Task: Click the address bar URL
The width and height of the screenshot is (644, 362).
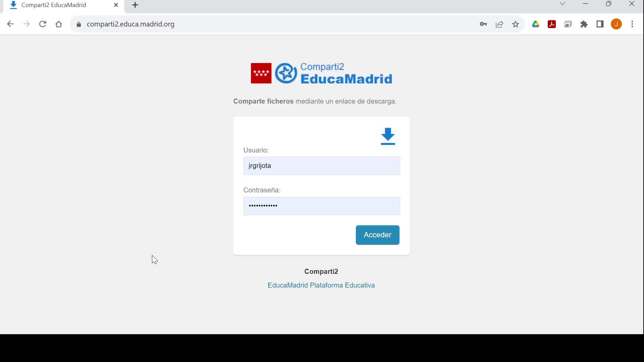Action: 130,24
